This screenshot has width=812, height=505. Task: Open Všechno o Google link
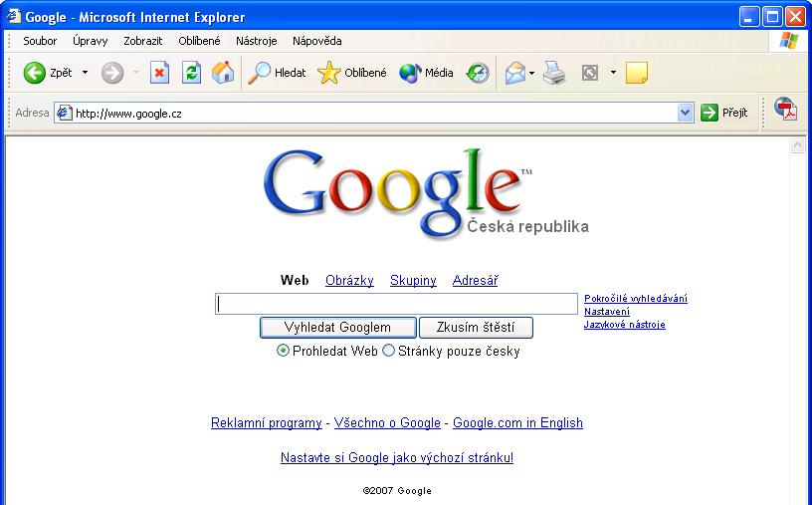tap(387, 422)
